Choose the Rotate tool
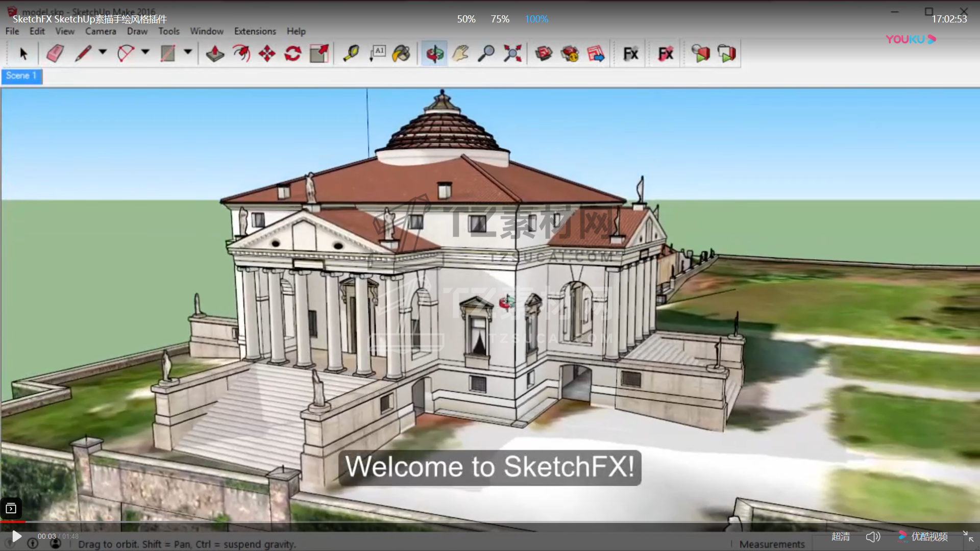 click(292, 53)
